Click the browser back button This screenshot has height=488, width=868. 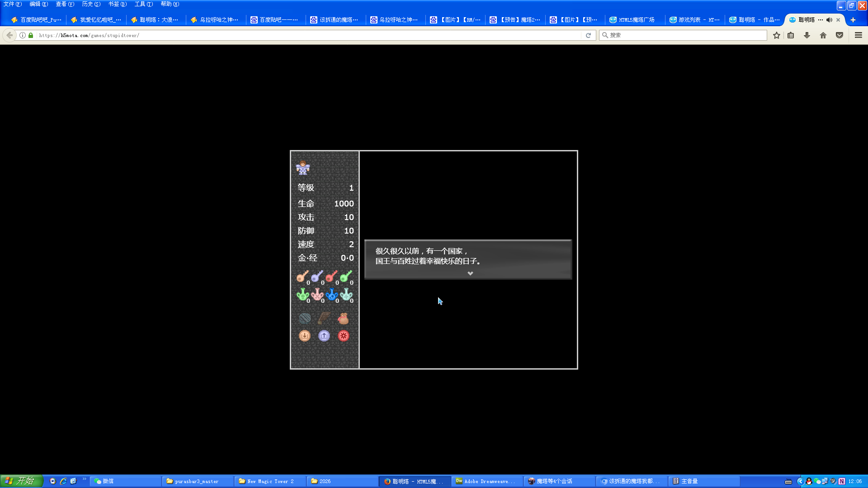9,35
